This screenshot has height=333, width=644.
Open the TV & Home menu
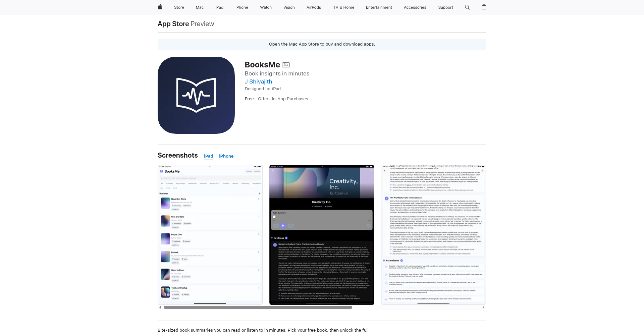pyautogui.click(x=344, y=7)
